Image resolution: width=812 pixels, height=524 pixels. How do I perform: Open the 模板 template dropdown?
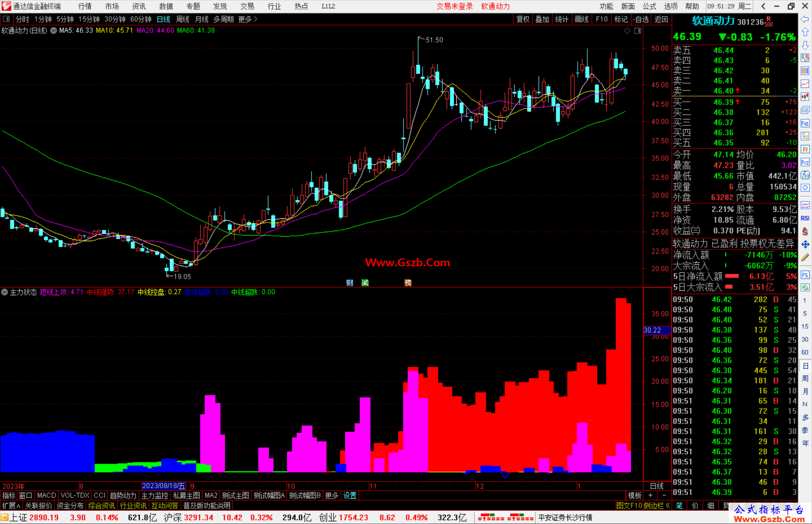(635, 495)
